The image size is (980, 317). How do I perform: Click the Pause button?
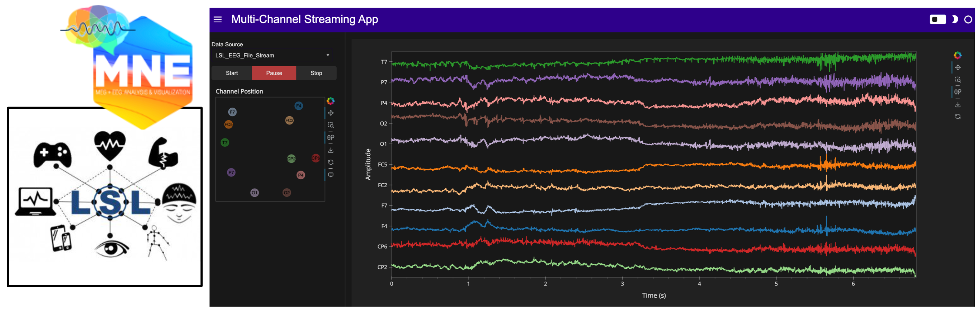point(274,73)
